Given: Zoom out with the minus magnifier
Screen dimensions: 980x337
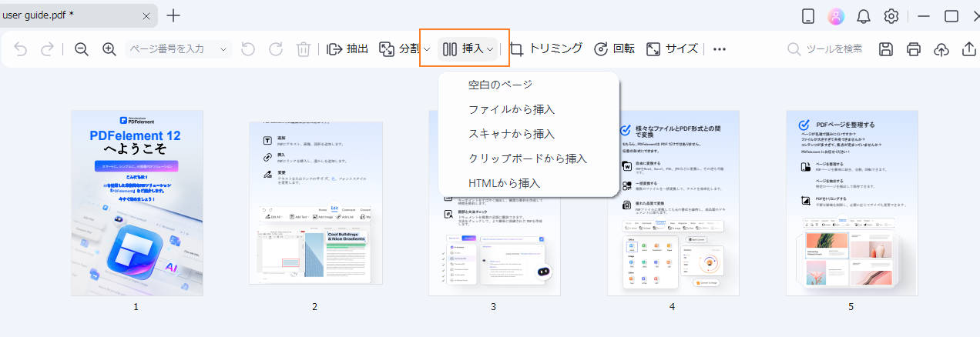Looking at the screenshot, I should (x=82, y=49).
